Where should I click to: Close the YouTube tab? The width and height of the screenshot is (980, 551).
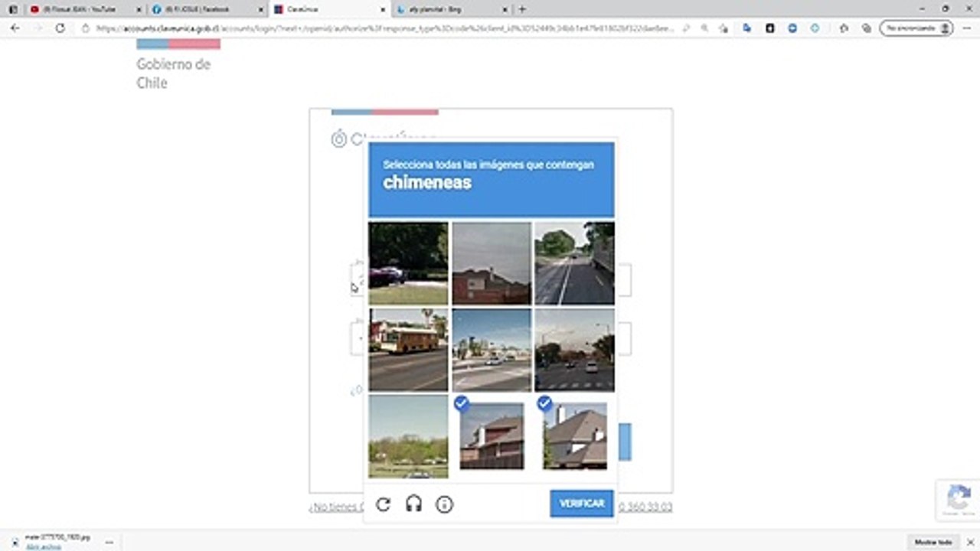click(138, 9)
